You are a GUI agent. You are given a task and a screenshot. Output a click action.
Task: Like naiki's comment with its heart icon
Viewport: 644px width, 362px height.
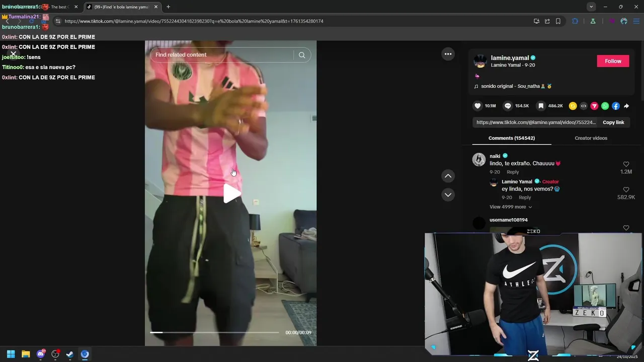(626, 164)
